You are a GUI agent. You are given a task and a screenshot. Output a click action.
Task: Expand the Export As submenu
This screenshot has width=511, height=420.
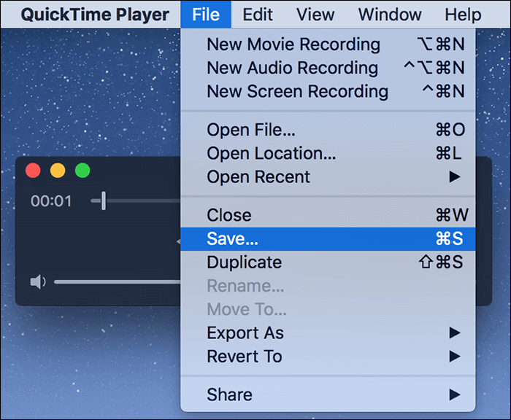(x=328, y=332)
